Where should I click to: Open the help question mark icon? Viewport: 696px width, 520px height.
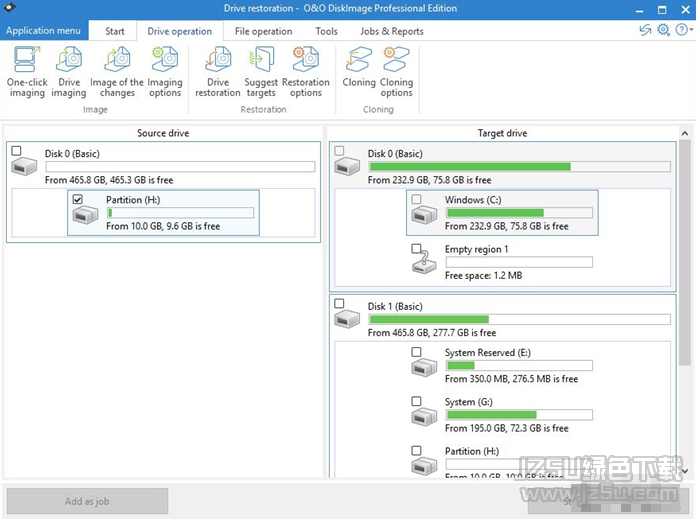(681, 30)
